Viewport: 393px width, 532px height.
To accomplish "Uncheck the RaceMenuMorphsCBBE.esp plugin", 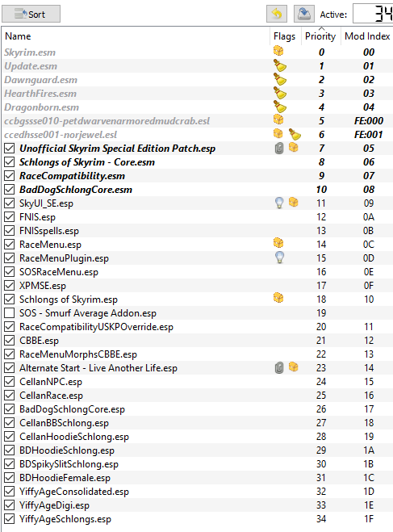I will 10,354.
